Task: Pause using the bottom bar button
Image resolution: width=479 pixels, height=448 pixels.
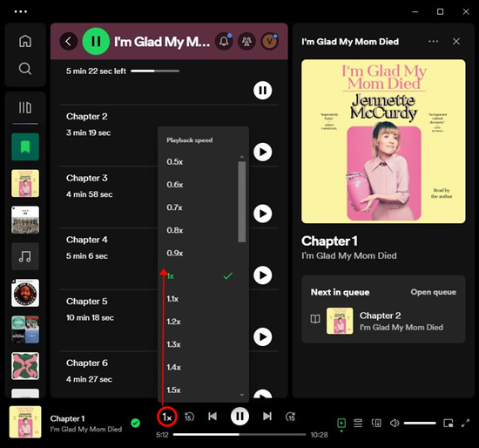Action: (x=239, y=417)
